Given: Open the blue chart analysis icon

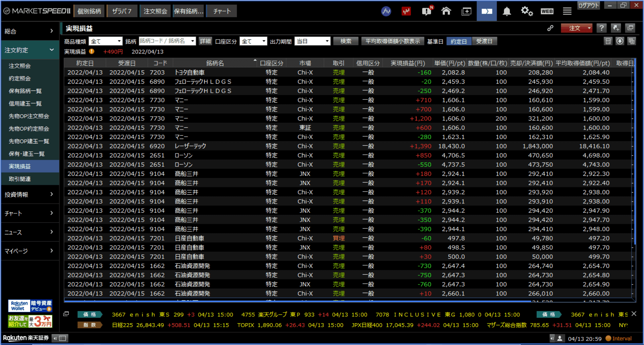Looking at the screenshot, I should 386,11.
